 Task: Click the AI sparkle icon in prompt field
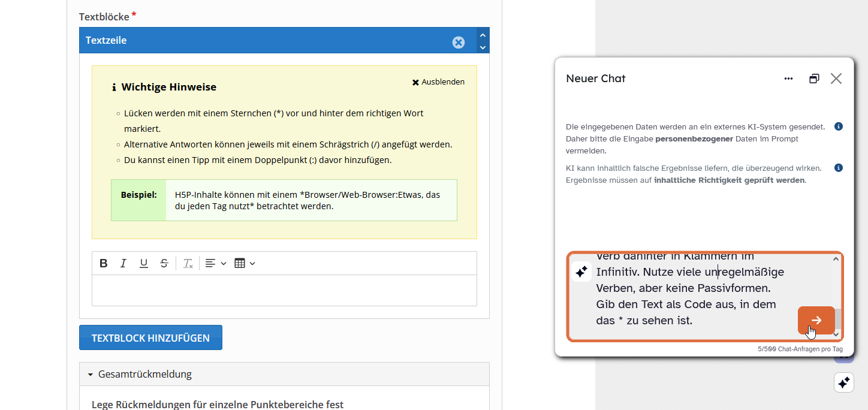[x=581, y=272]
